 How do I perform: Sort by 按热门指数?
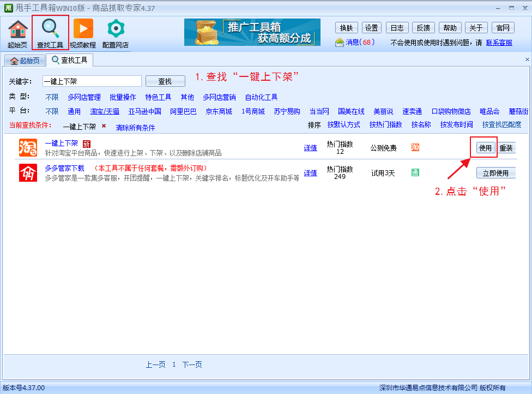pos(386,124)
